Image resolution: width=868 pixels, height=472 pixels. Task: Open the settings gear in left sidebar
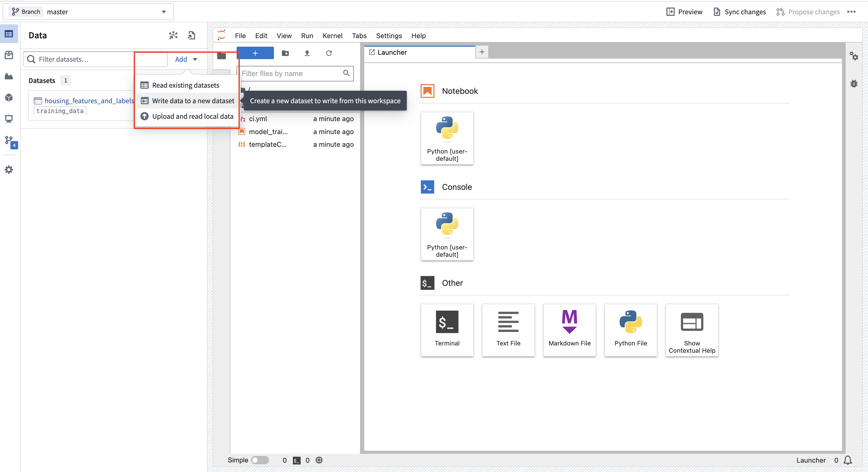(9, 169)
